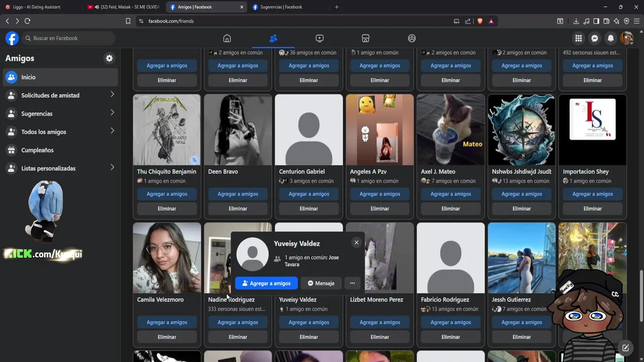Open Leo AI sparkle icon
This screenshot has width=644, height=362.
tap(616, 21)
